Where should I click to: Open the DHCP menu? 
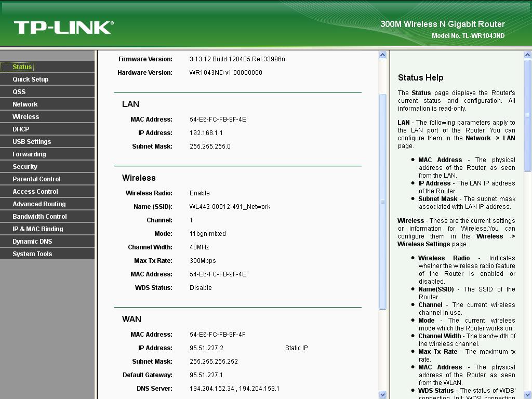(21, 129)
